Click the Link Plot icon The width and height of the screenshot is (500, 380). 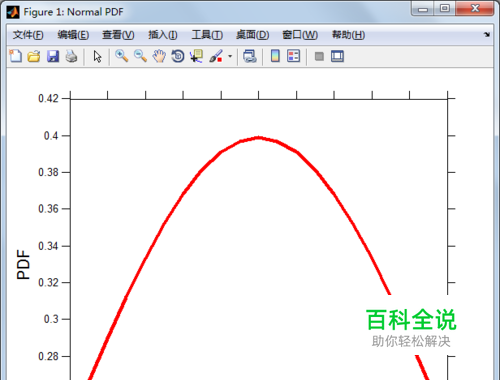pos(250,56)
